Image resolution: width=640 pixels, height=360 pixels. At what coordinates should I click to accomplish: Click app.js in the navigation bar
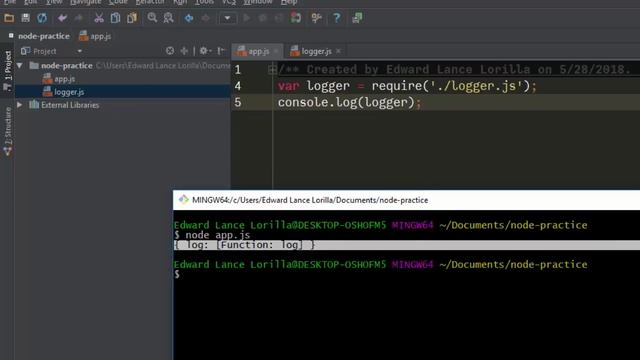(x=95, y=36)
